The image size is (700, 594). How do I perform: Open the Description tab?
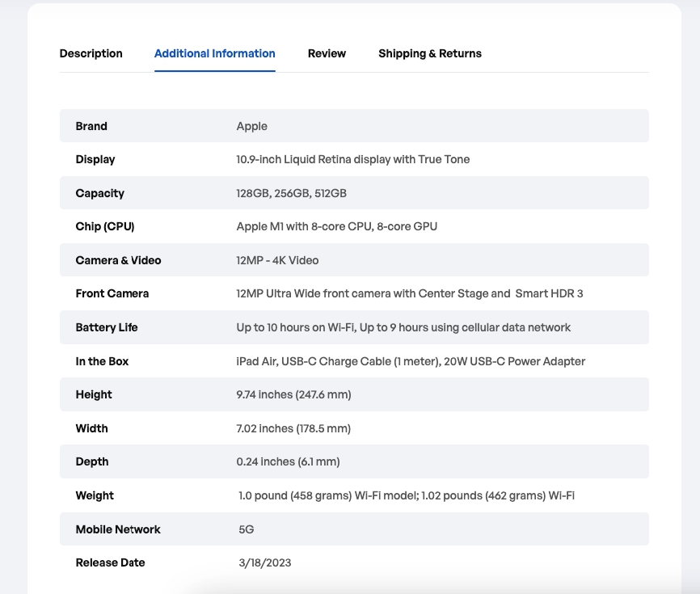pos(91,53)
